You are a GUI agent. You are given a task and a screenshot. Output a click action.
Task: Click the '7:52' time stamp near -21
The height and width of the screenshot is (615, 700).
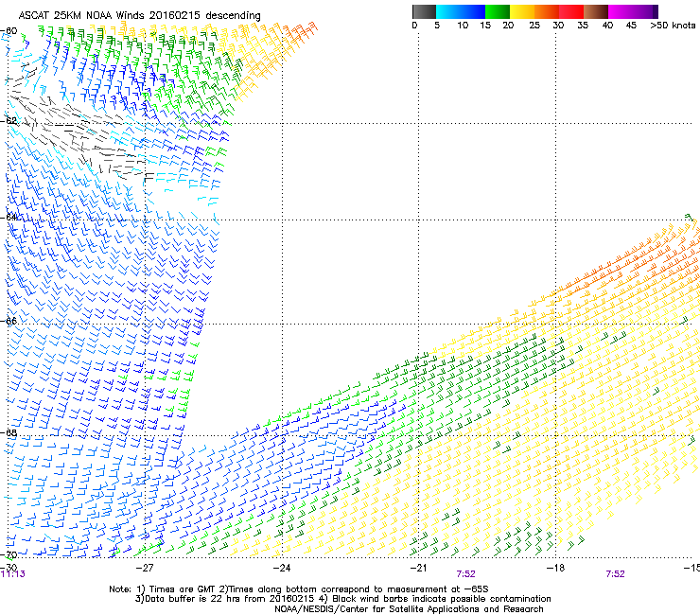[x=465, y=574]
